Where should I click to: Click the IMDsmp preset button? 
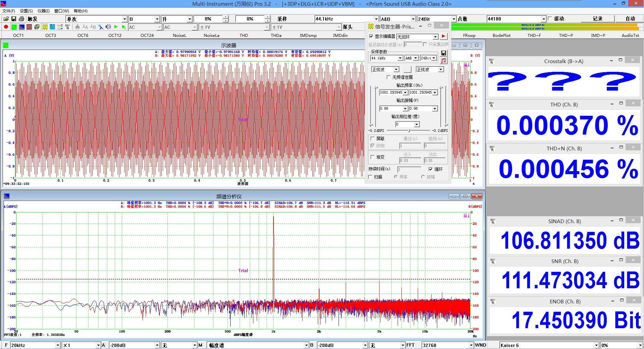click(x=308, y=35)
